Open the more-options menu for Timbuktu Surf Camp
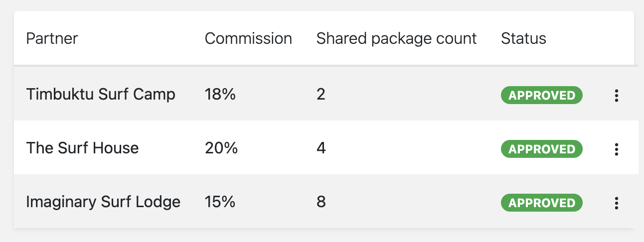The width and height of the screenshot is (644, 242). tap(617, 96)
